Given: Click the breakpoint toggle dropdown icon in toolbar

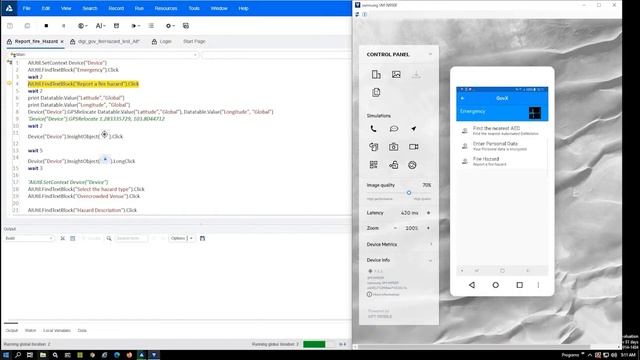Looking at the screenshot, I should (136, 26).
